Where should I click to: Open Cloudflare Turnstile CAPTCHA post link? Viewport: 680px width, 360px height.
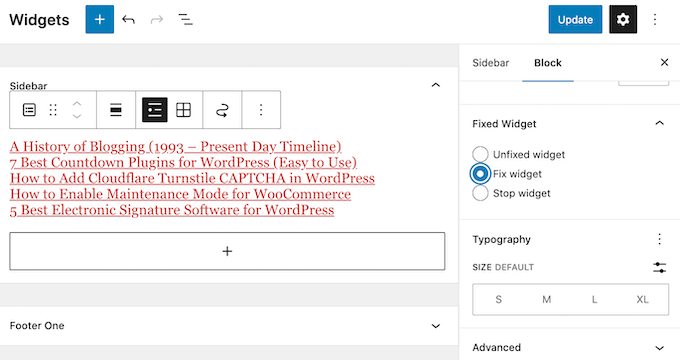point(192,178)
